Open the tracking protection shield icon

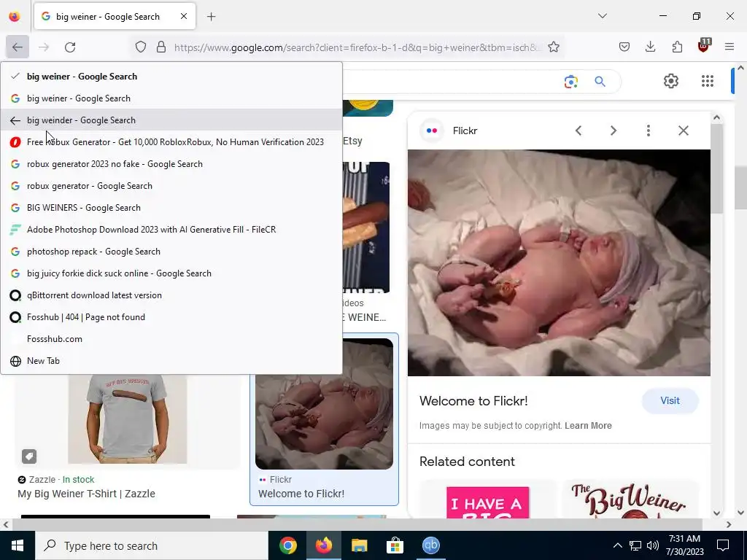tap(141, 47)
